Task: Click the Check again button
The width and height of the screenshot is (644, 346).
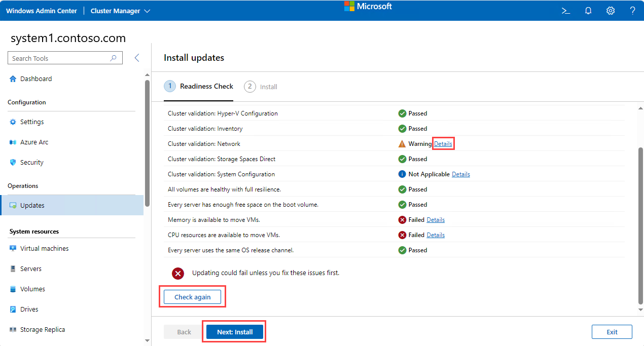Action: click(192, 297)
